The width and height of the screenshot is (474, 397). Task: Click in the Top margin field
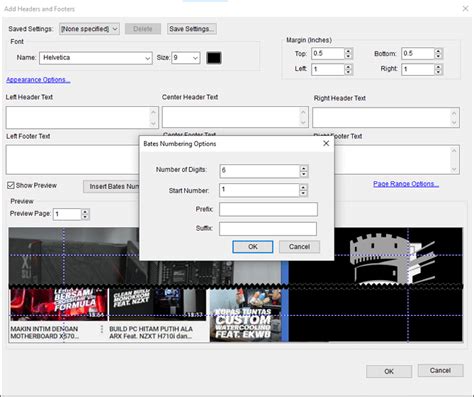click(x=327, y=54)
